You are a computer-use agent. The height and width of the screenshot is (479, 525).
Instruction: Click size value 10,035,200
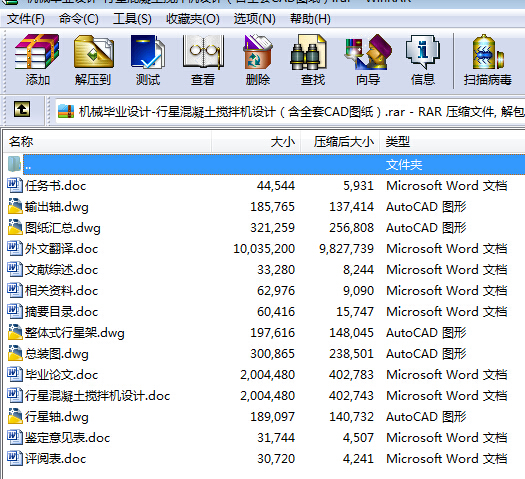click(x=264, y=249)
